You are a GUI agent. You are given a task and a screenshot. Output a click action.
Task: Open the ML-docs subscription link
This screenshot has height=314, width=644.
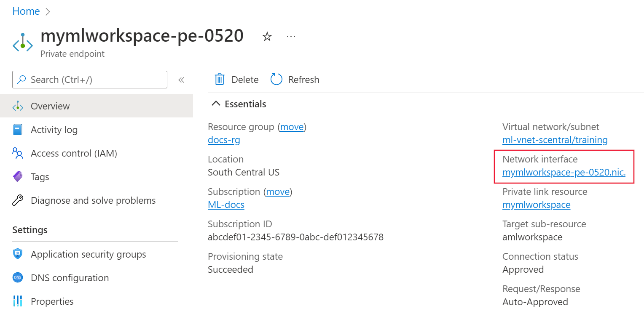226,205
